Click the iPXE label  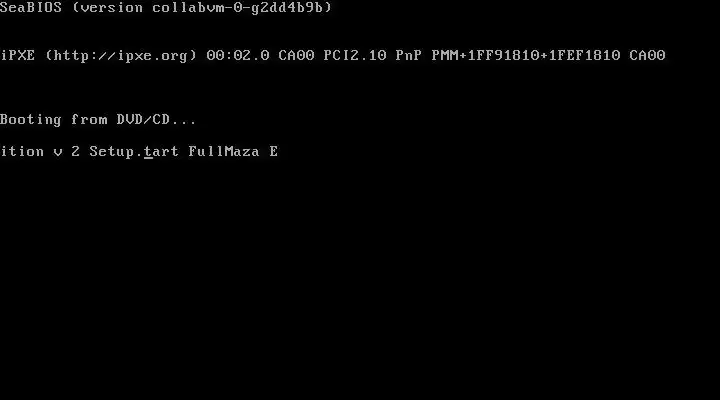click(17, 55)
